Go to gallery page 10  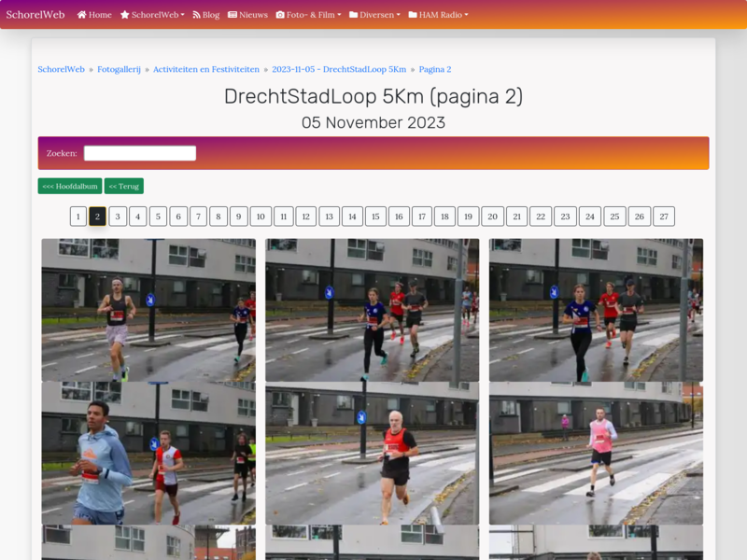tap(261, 217)
